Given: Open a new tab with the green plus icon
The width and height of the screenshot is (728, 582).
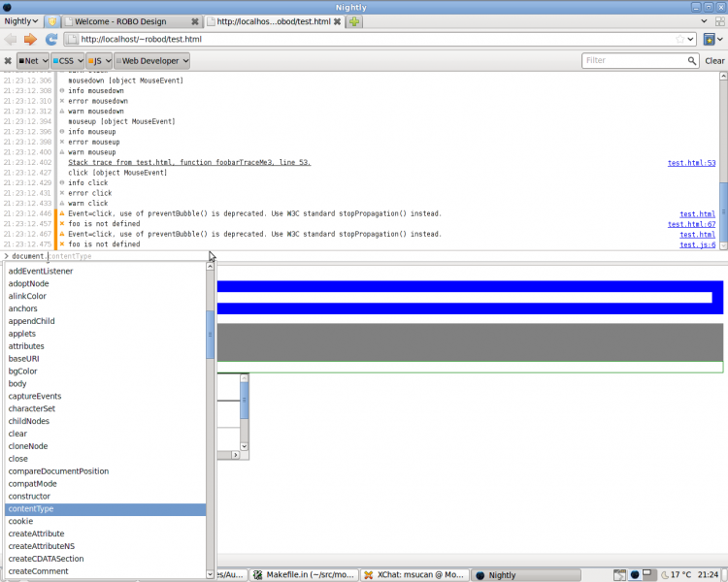Looking at the screenshot, I should [x=354, y=21].
